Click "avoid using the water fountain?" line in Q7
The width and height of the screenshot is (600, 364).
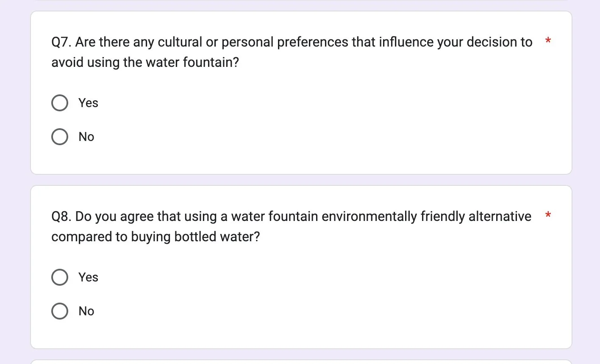coord(145,63)
